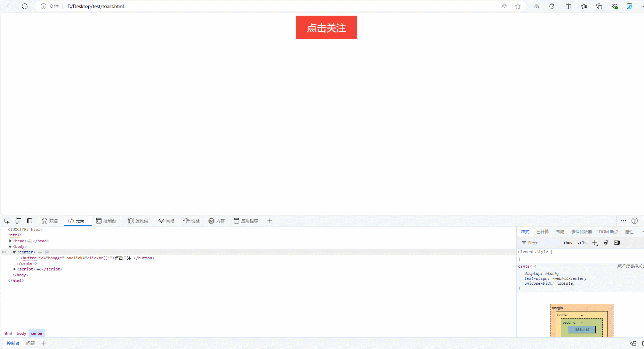Open the 欢迎 DevTools tab
The height and width of the screenshot is (349, 644).
50,221
